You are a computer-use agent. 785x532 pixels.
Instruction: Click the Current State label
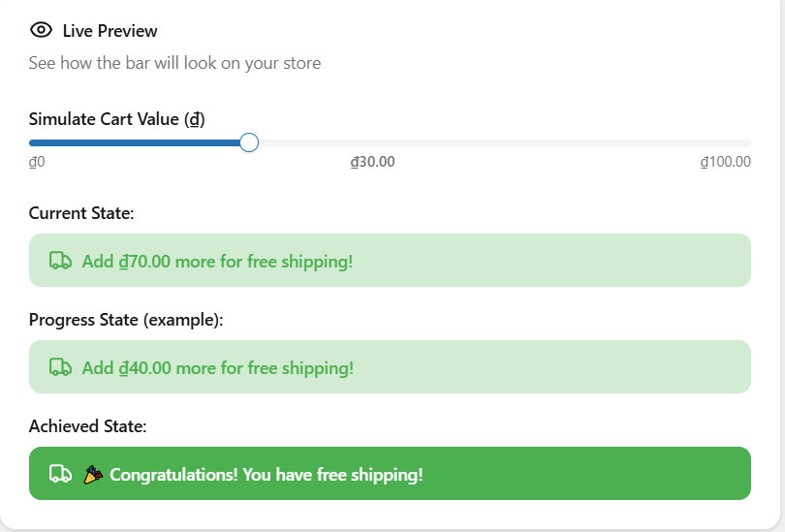pos(81,213)
